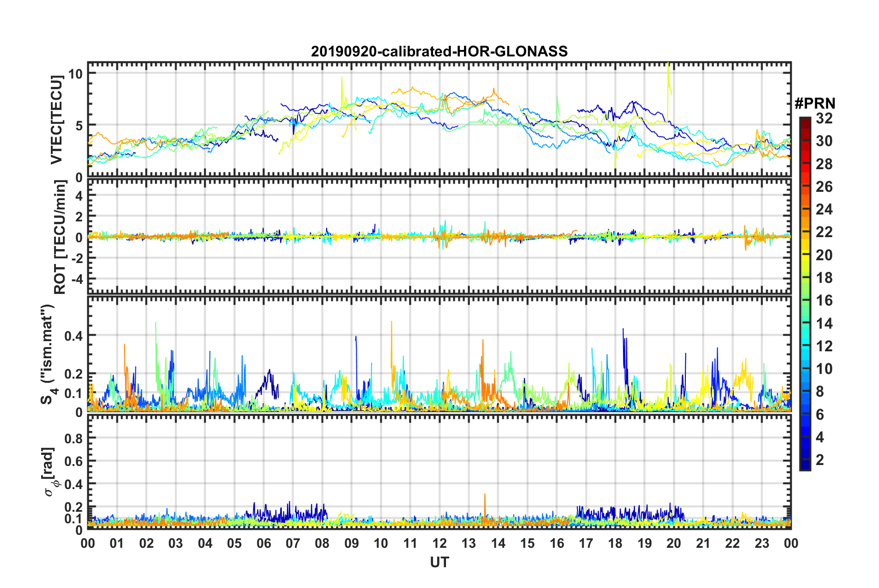Select the ROT axis tick label 2

tap(79, 217)
